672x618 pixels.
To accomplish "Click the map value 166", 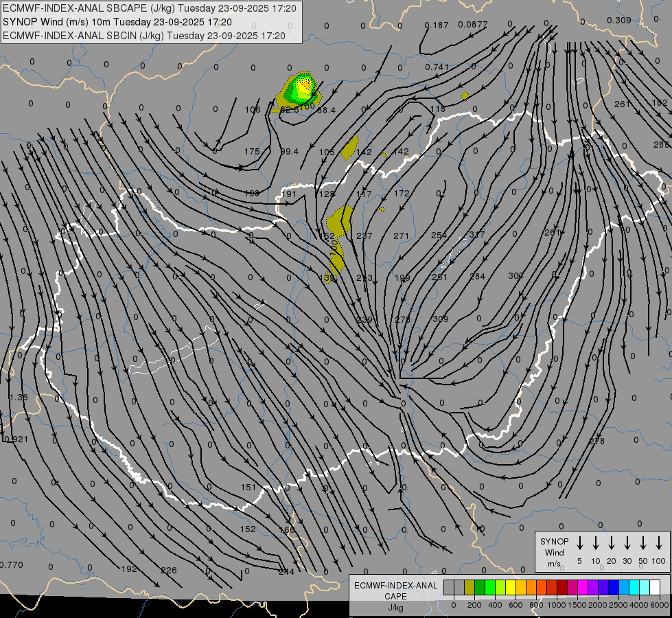I will [x=287, y=529].
